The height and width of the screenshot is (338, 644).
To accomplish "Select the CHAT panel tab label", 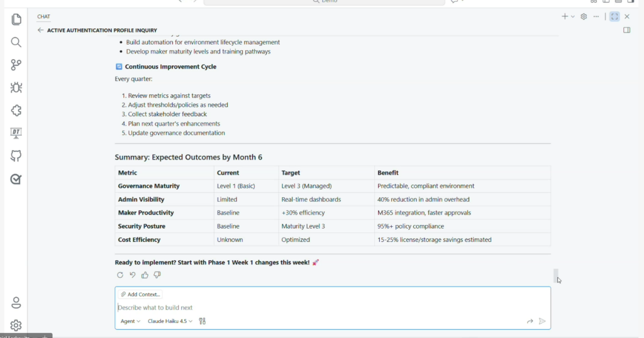I will click(x=43, y=16).
